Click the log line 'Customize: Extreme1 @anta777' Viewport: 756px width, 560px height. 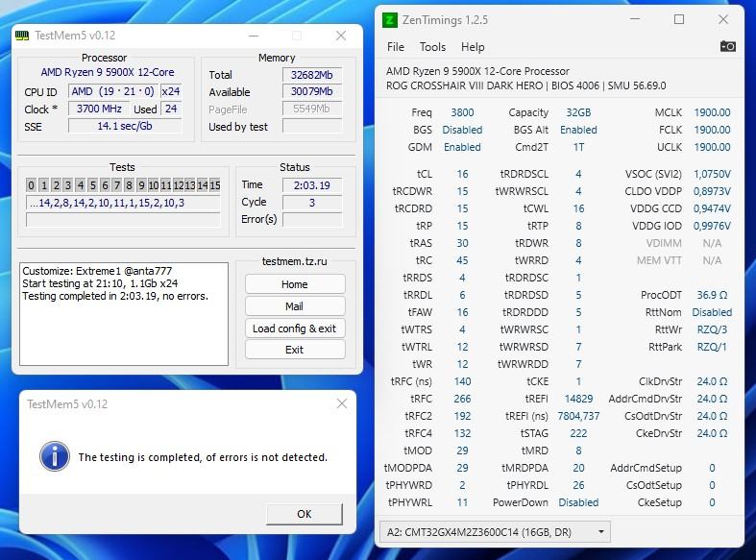coord(97,271)
